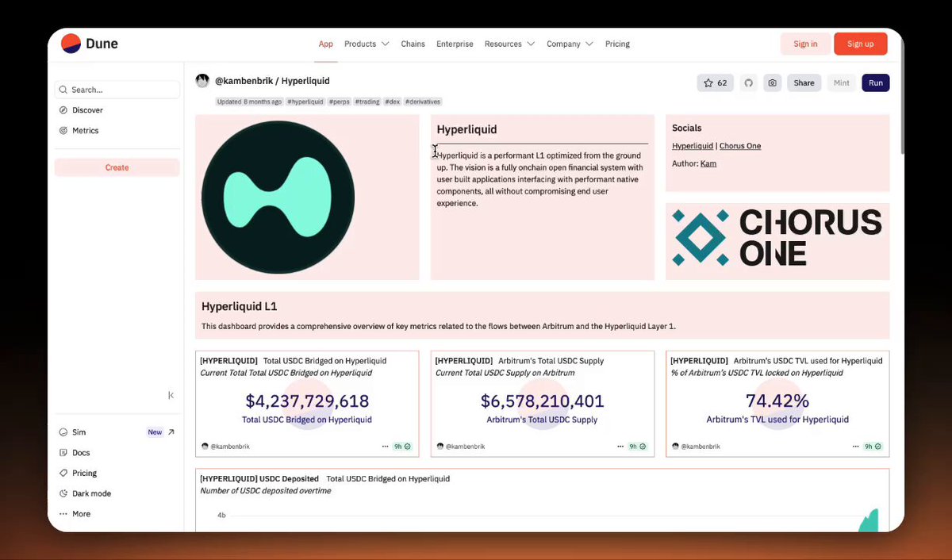Screen dimensions: 952x560
Task: Click the Create button in sidebar
Action: pos(117,167)
